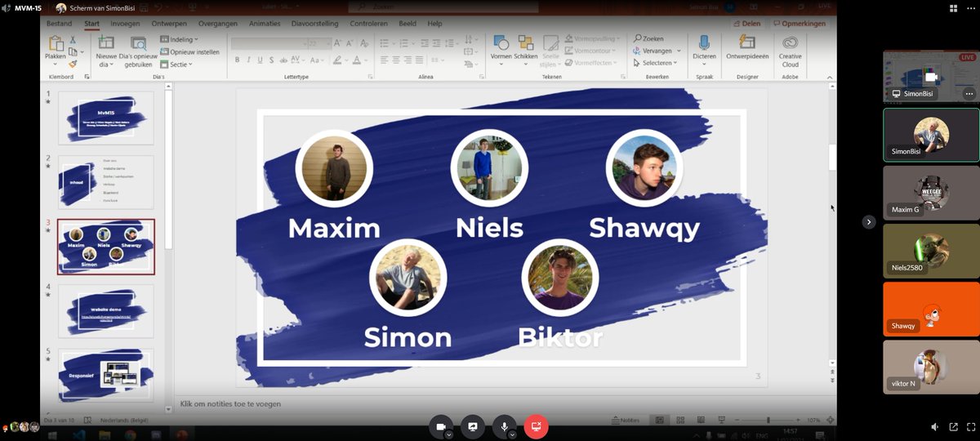Toggle bulleted list button

(385, 43)
